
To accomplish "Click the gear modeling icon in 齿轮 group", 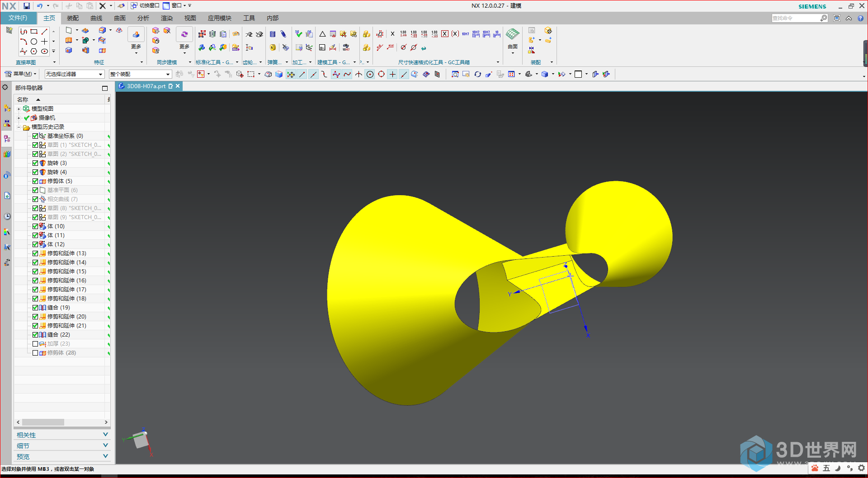I will [x=249, y=34].
